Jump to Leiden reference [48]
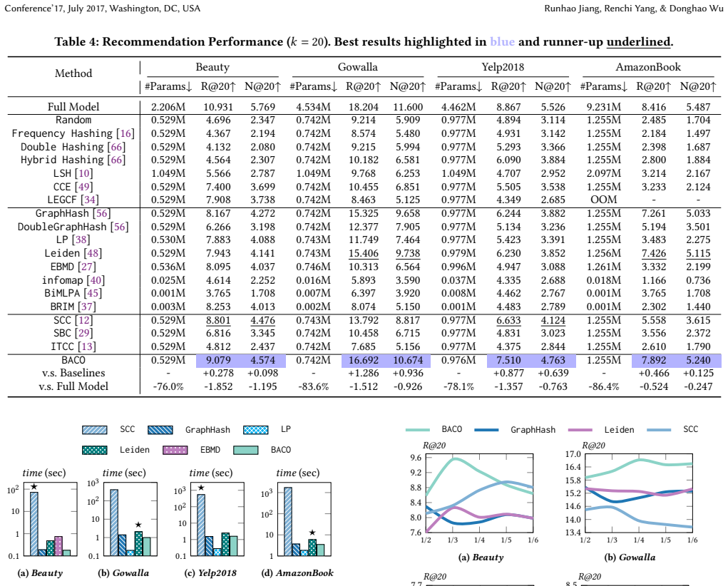Image resolution: width=728 pixels, height=586 pixels. coord(93,254)
